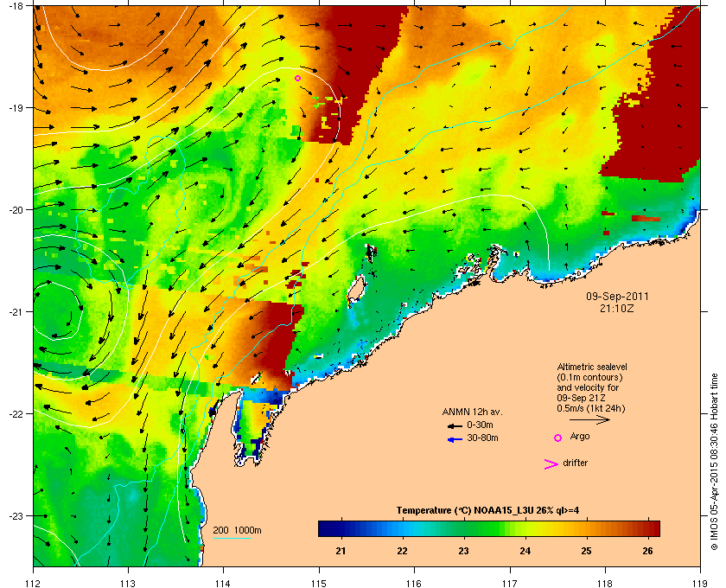
Task: Click the '24' temperature scale value
Action: 525,551
